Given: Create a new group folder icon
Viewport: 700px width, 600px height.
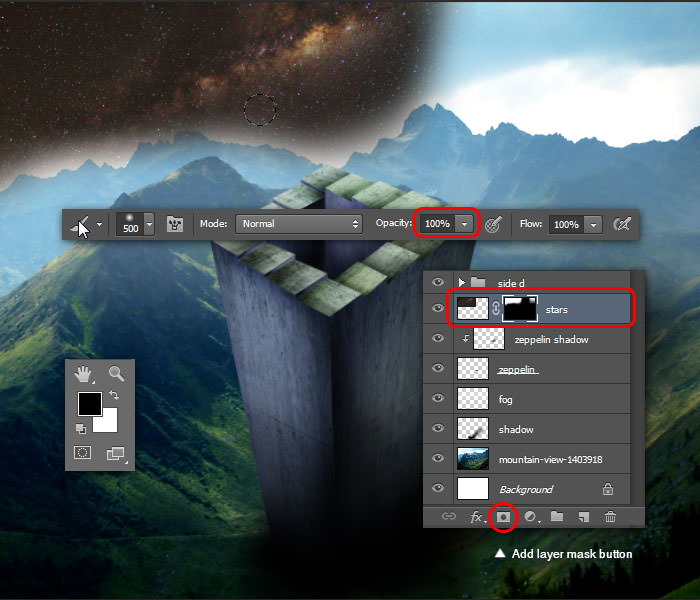Looking at the screenshot, I should [x=557, y=517].
